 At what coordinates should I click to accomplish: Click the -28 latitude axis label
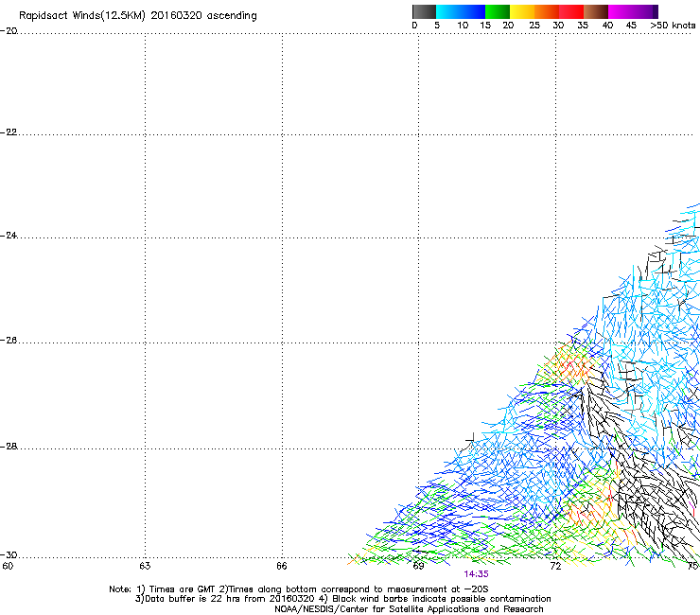click(9, 447)
